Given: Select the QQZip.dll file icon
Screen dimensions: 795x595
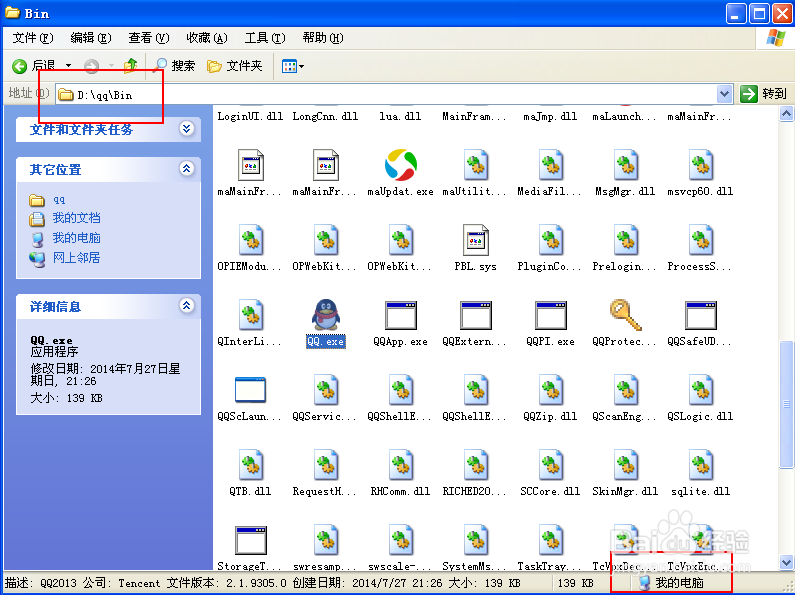Looking at the screenshot, I should point(551,390).
